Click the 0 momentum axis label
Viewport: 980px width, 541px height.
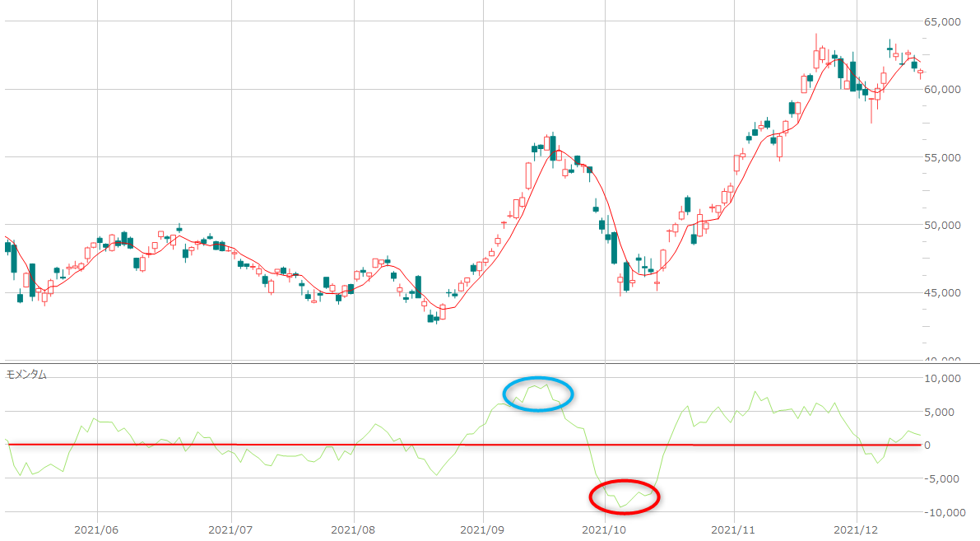(949, 445)
